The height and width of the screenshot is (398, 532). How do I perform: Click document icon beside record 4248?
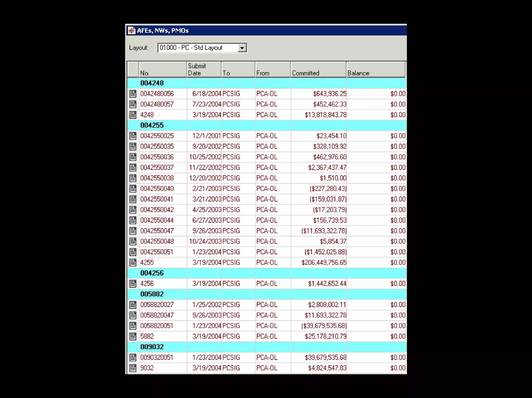(x=133, y=115)
